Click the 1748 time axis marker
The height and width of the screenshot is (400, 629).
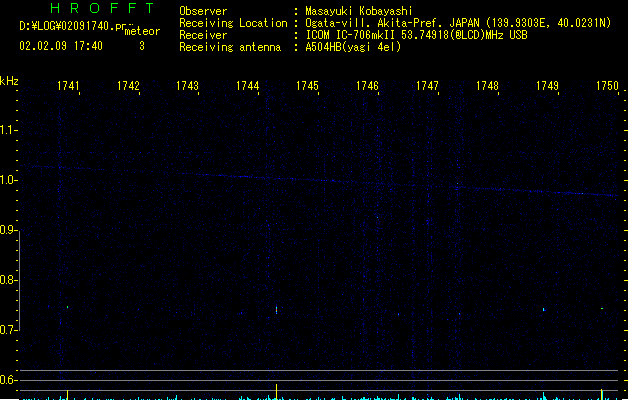coord(487,86)
